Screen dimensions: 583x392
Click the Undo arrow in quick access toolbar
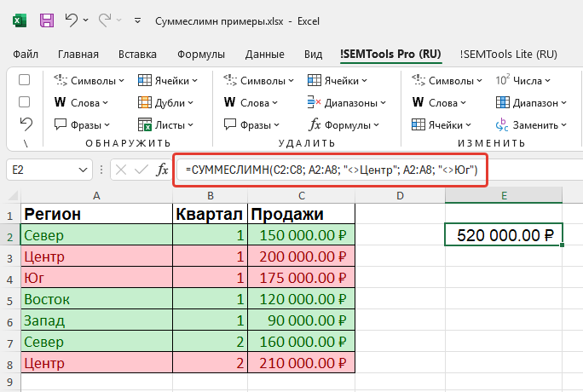point(72,20)
